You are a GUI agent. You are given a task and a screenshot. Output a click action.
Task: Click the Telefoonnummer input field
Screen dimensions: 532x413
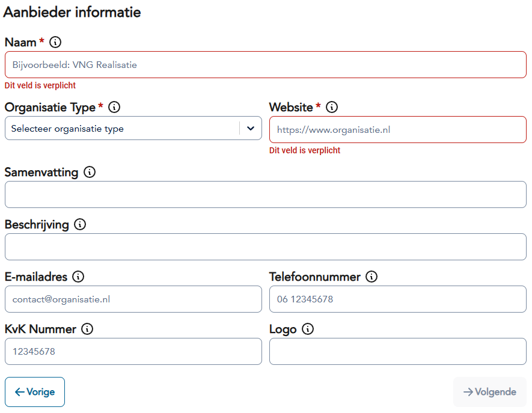[x=397, y=299]
